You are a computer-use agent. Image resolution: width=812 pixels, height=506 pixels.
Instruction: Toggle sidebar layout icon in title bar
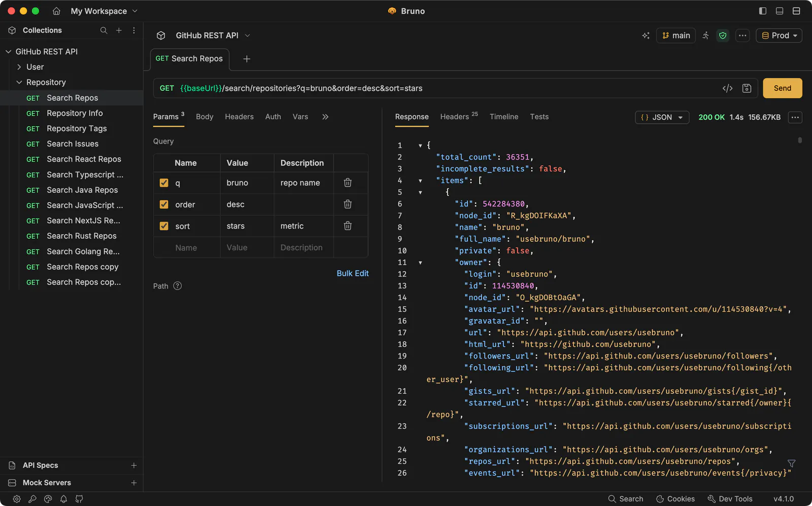[x=763, y=11]
